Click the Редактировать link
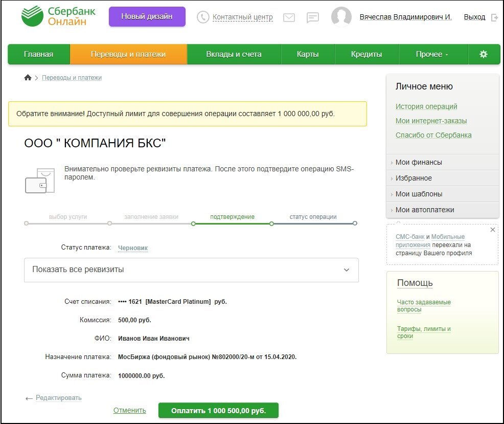 pyautogui.click(x=58, y=397)
